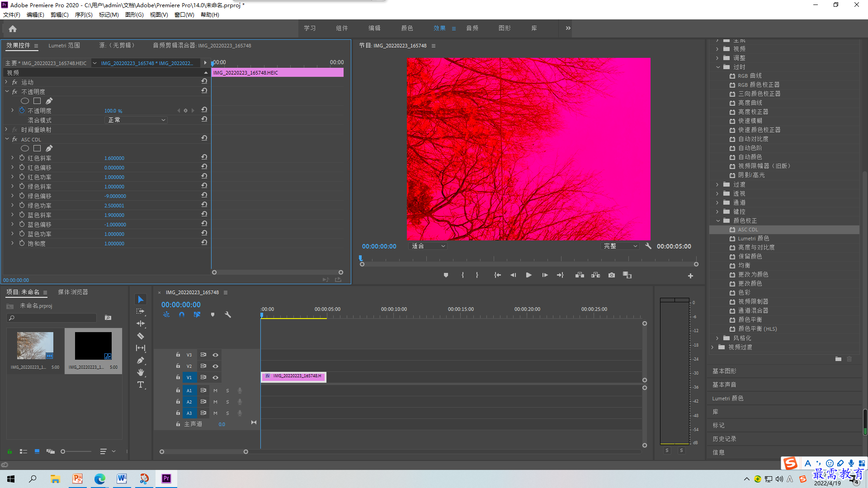Select the Ripple Edit tool
Image resolution: width=868 pixels, height=488 pixels.
click(x=141, y=324)
